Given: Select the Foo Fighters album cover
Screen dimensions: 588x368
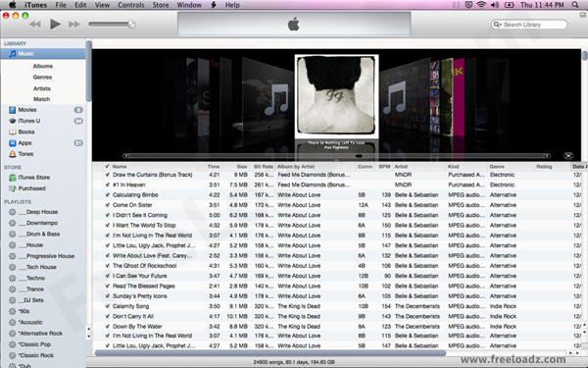Looking at the screenshot, I should tap(336, 95).
